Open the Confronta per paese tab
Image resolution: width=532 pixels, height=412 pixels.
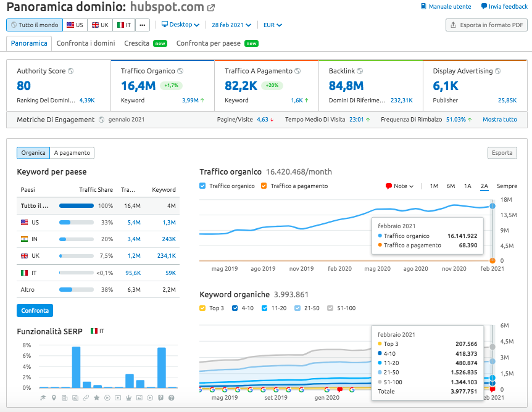(217, 43)
